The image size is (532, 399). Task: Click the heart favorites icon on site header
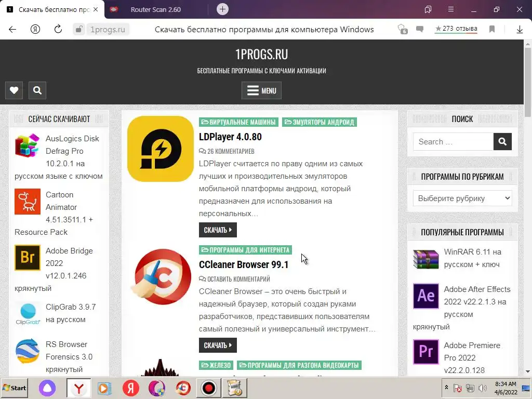point(14,90)
